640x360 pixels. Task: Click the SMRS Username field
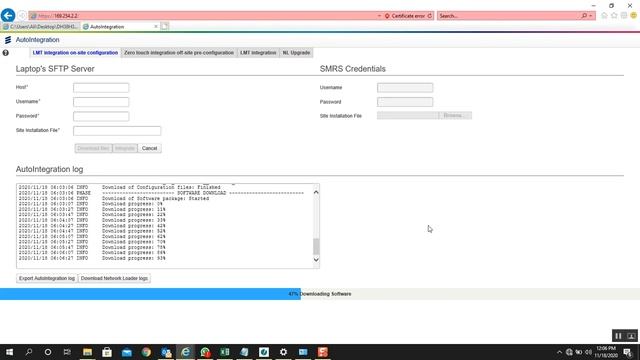405,87
